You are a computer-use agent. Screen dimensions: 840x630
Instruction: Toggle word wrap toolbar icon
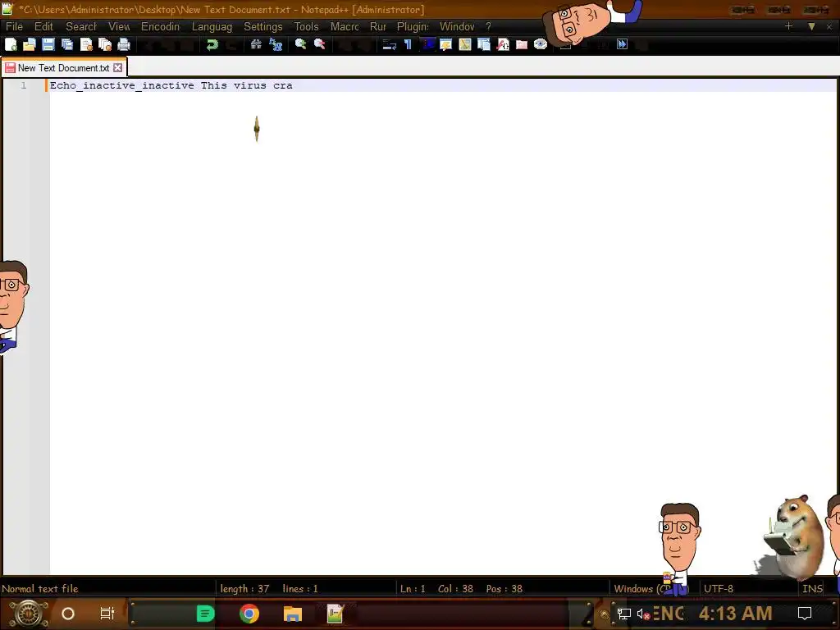pos(389,45)
